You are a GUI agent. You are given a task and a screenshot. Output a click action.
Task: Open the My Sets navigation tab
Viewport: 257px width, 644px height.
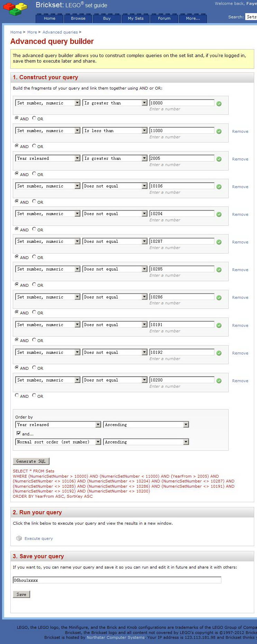point(136,18)
